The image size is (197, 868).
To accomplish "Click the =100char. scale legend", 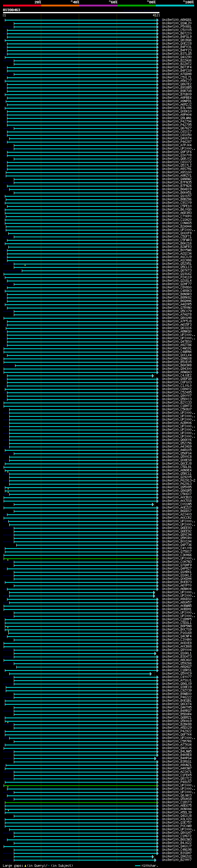I will point(146,865).
